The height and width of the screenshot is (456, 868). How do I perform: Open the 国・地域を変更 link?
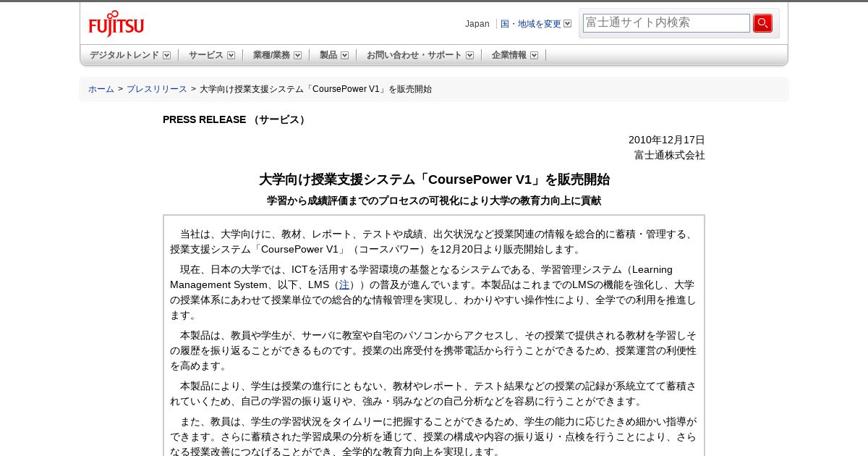(x=531, y=24)
